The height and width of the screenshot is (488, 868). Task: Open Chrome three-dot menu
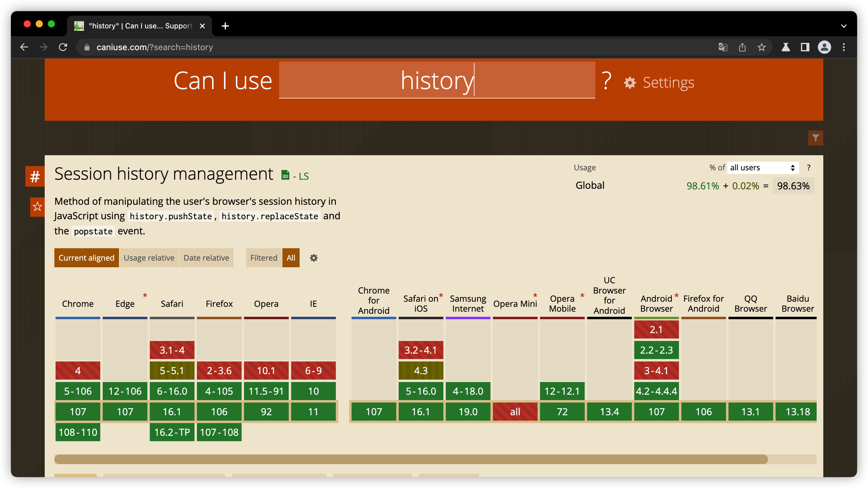point(844,47)
